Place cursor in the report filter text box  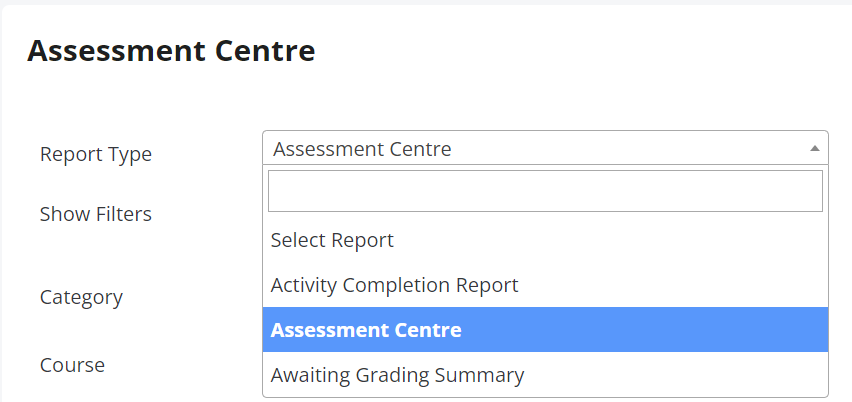(x=545, y=191)
